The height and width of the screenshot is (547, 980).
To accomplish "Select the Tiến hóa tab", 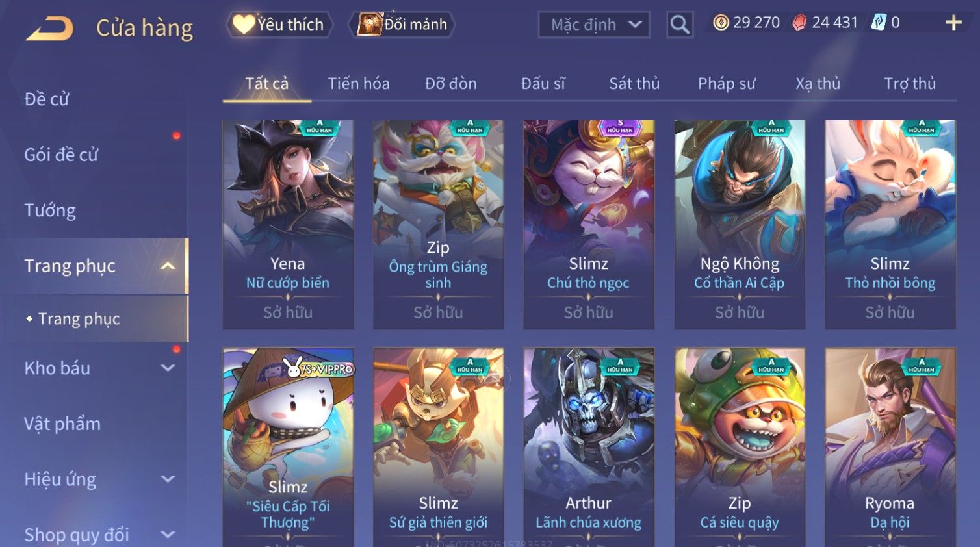I will click(359, 84).
